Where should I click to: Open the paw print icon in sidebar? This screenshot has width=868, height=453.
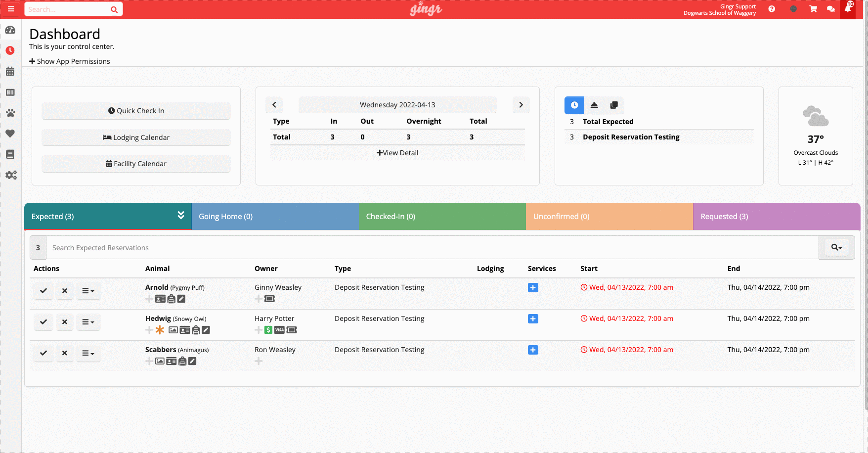(x=10, y=113)
